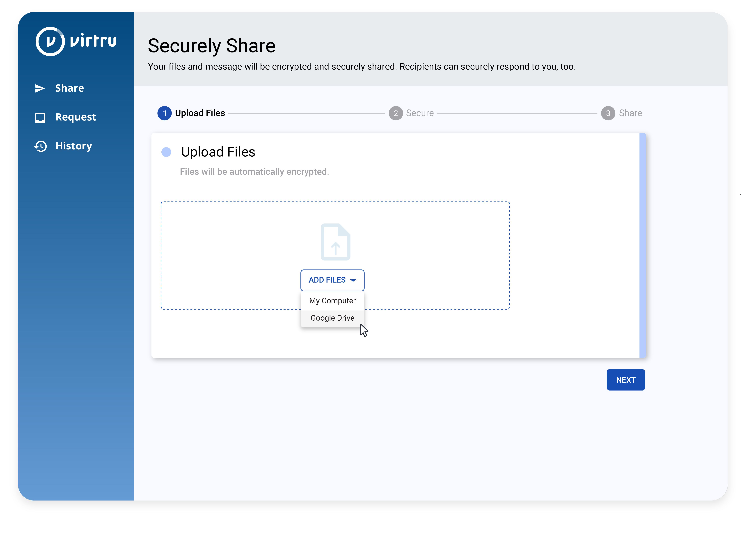Select the Secure step label
Viewport: 756px width, 537px height.
419,113
